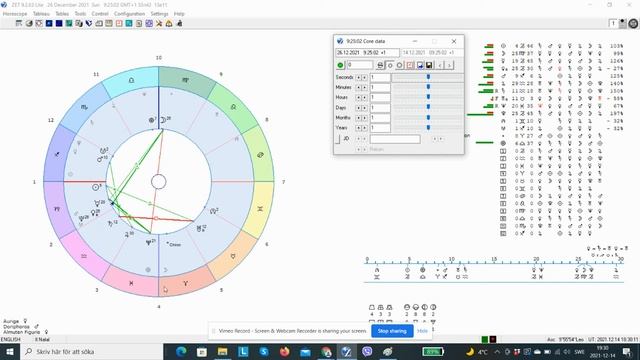The width and height of the screenshot is (640, 360).
Task: Click the step-count field next to green button
Action: point(360,65)
